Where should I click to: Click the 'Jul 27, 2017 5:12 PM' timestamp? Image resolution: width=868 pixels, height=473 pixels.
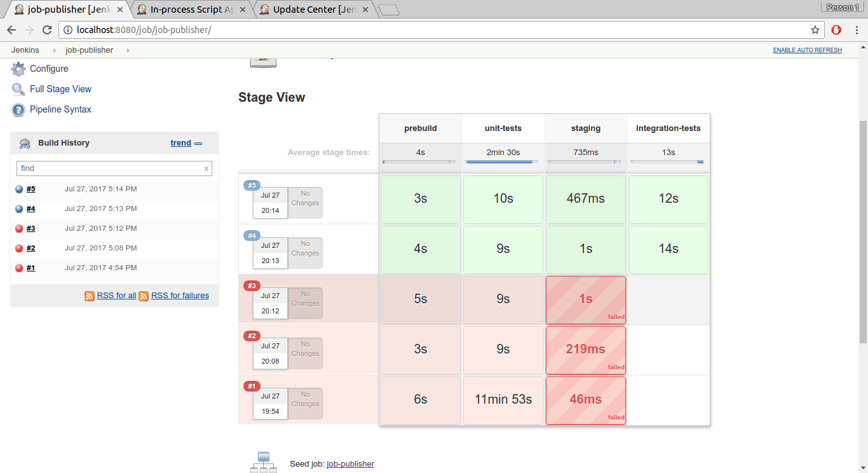[x=100, y=228]
